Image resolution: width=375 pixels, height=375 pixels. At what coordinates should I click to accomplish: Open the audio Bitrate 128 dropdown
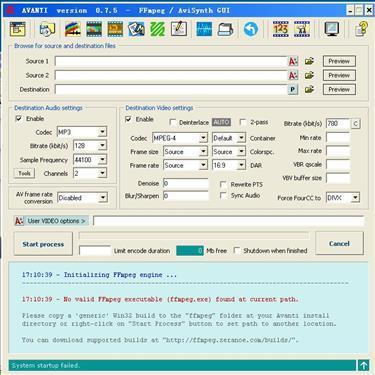click(102, 146)
